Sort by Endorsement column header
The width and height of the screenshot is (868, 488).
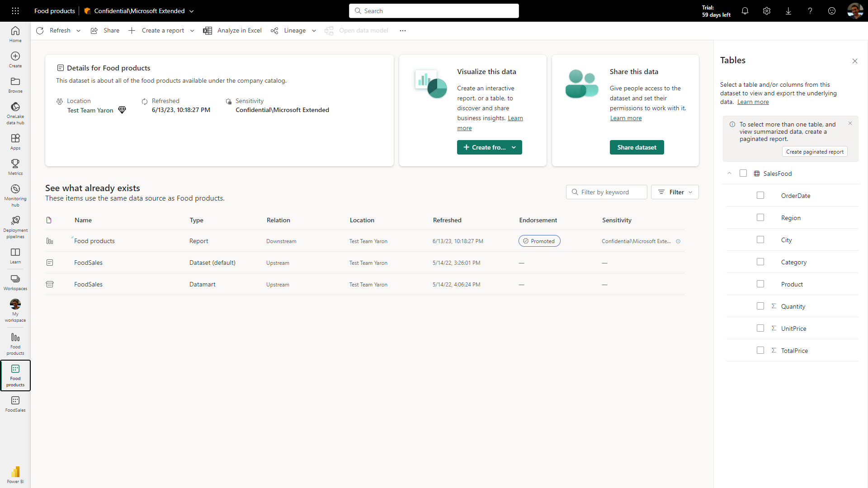click(538, 220)
